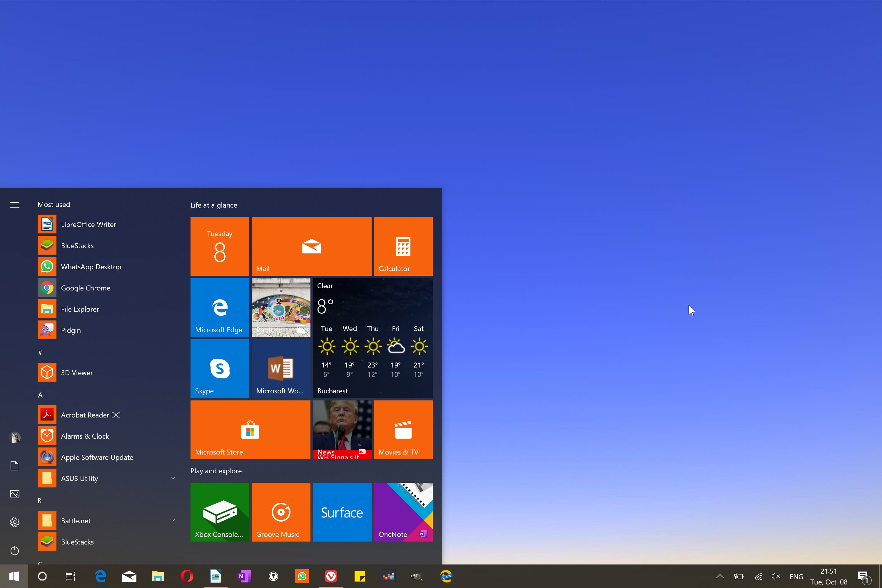Image resolution: width=882 pixels, height=588 pixels.
Task: Open Mail from the taskbar
Action: 129,576
